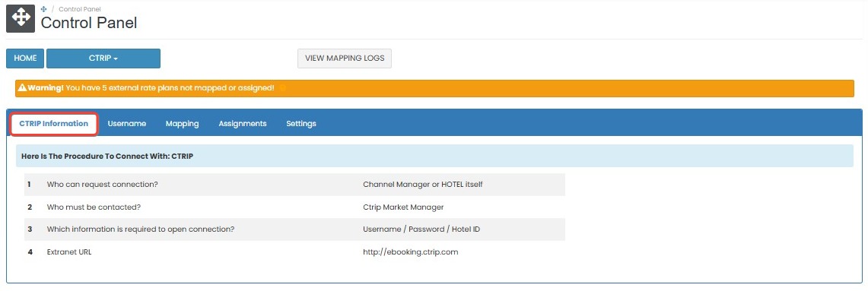This screenshot has height=291, width=868.
Task: Click 'Username / Password / Hotel ID' cell
Action: [x=421, y=229]
